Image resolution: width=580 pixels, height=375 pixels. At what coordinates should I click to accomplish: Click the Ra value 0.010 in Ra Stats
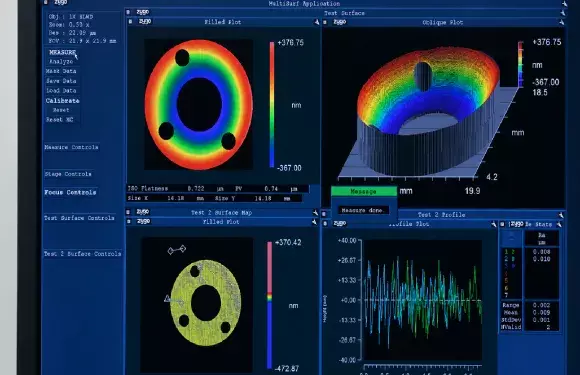[542, 259]
